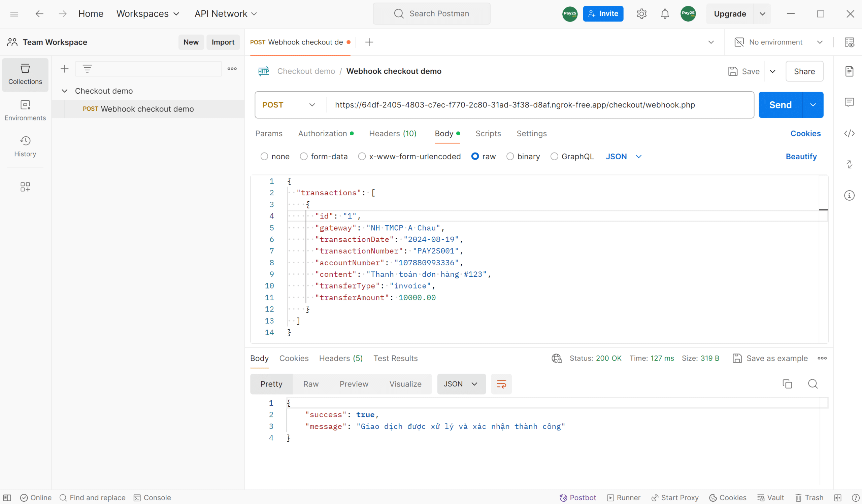Viewport: 862px width, 504px height.
Task: Open the request info icon
Action: [x=849, y=195]
